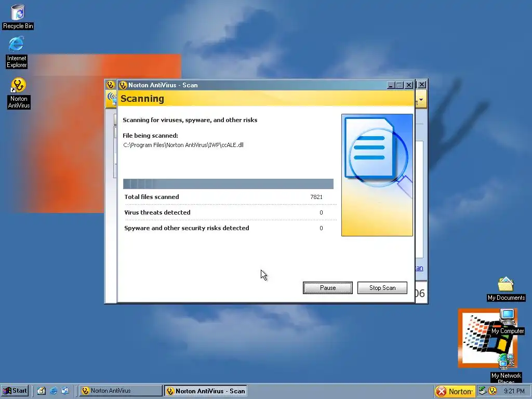Click the Norton icon of the background window
532x399 pixels.
point(110,85)
